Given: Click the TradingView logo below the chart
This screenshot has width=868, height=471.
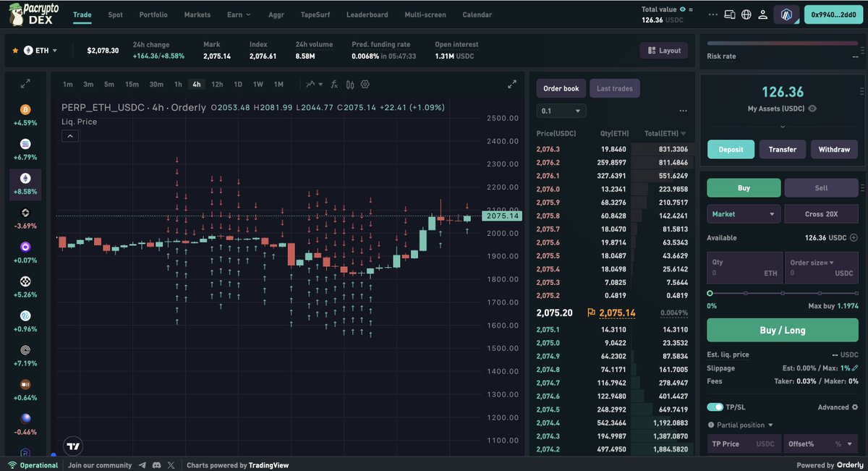Looking at the screenshot, I should coord(72,446).
